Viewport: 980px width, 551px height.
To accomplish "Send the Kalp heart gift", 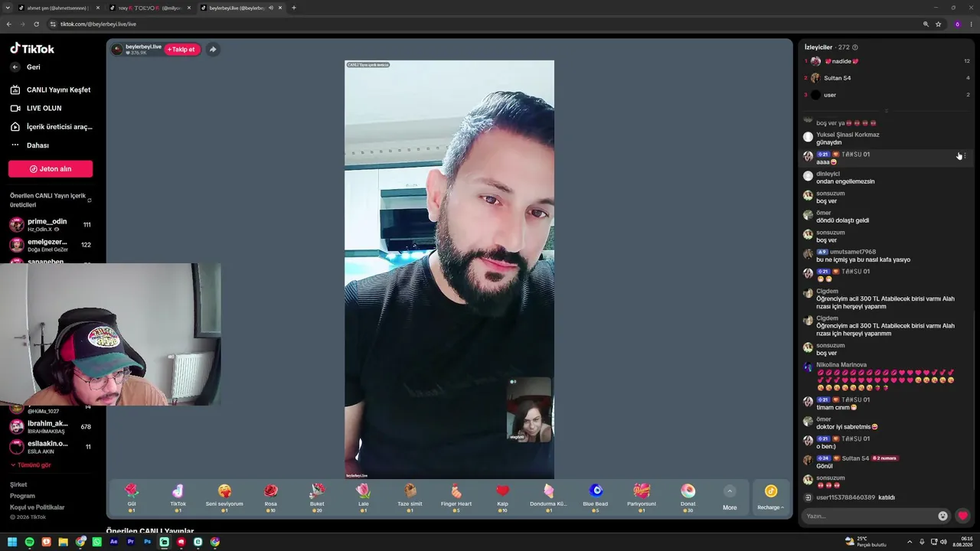I will coord(502,497).
